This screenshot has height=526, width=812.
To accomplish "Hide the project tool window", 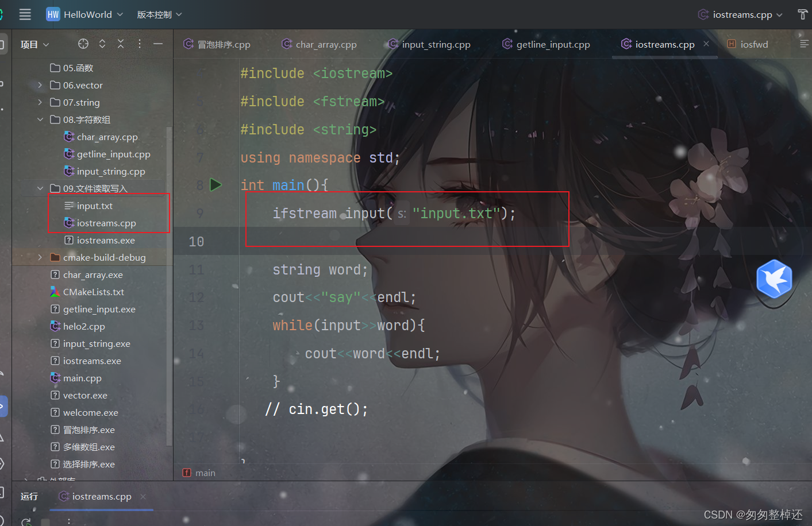I will (158, 44).
